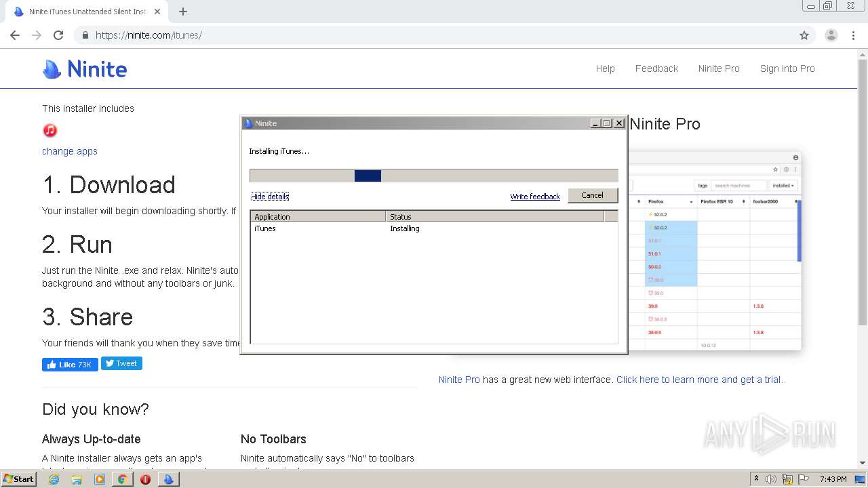Click the Hide details link
Image resolution: width=868 pixels, height=488 pixels.
pos(270,197)
